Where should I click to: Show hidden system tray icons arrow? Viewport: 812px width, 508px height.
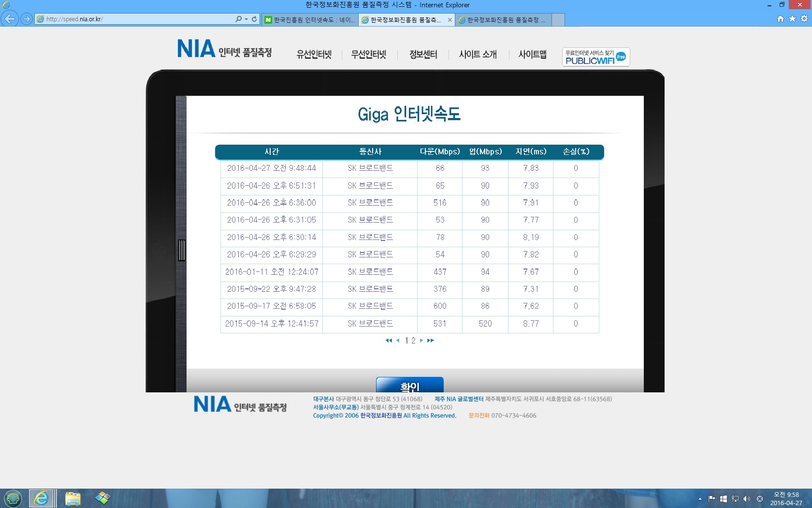click(700, 499)
